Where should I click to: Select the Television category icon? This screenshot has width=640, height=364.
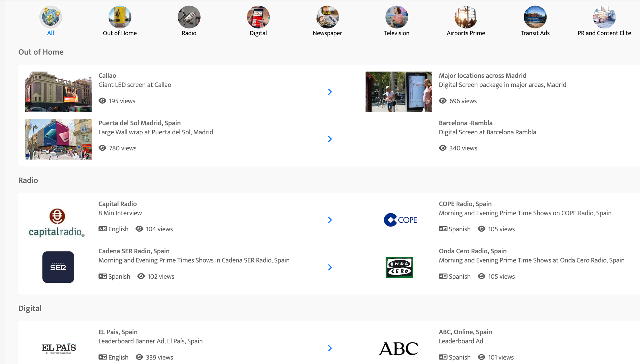pos(397,17)
